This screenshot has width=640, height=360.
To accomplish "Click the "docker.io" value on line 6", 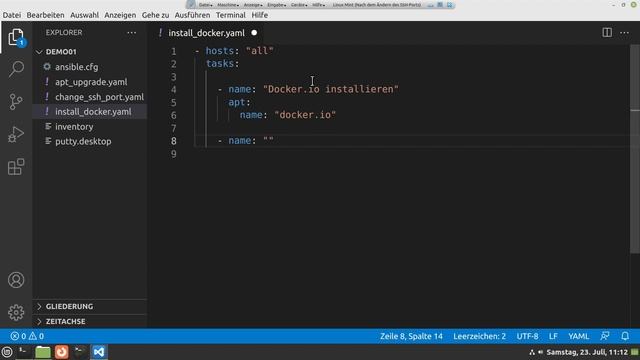I will click(x=305, y=115).
